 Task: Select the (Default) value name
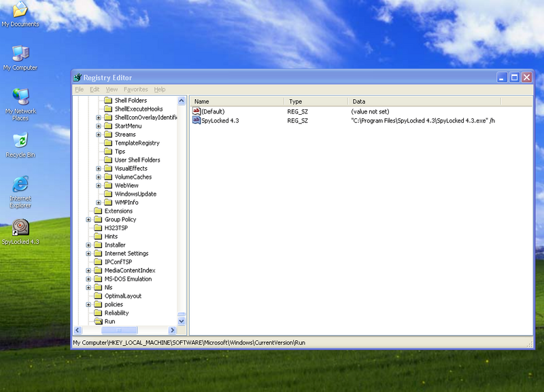213,111
